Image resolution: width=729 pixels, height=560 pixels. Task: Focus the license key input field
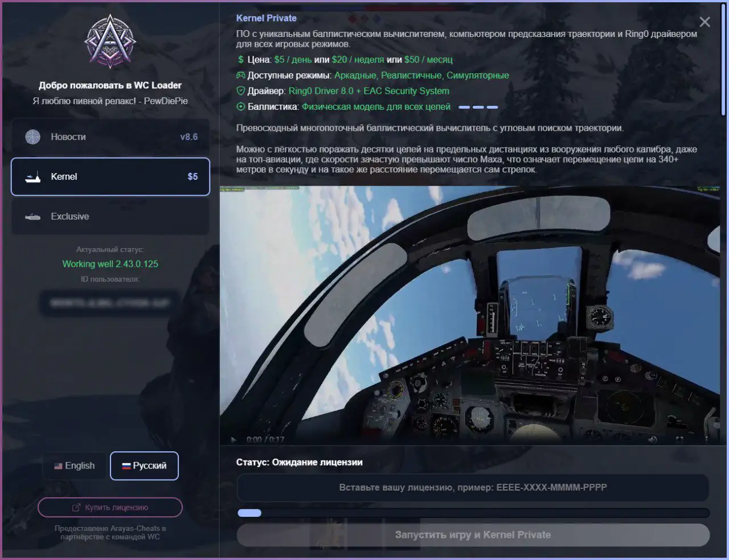473,487
